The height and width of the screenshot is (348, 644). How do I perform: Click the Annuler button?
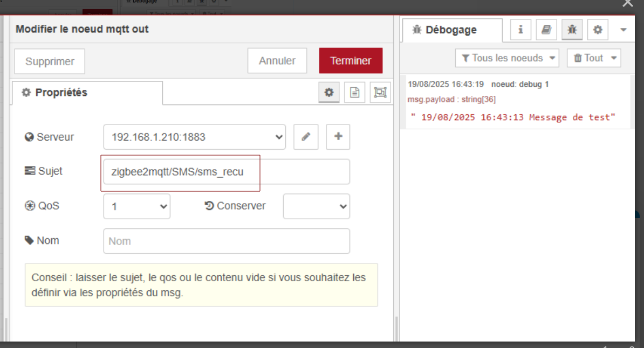pos(277,61)
